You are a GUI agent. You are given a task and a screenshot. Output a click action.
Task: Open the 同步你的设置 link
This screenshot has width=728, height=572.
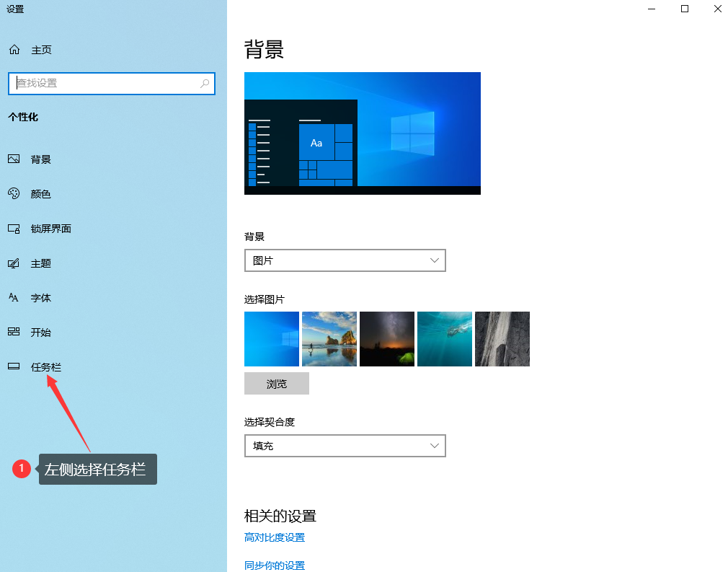275,566
